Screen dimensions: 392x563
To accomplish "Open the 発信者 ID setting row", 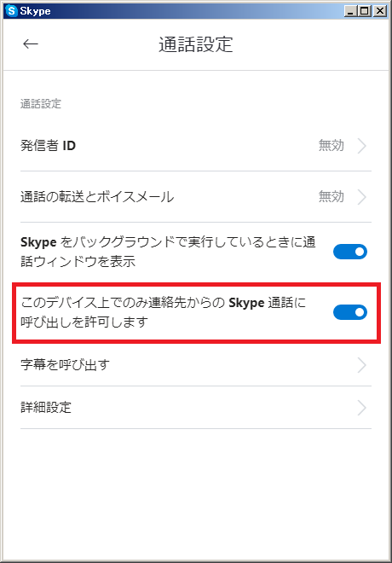I will (x=196, y=146).
